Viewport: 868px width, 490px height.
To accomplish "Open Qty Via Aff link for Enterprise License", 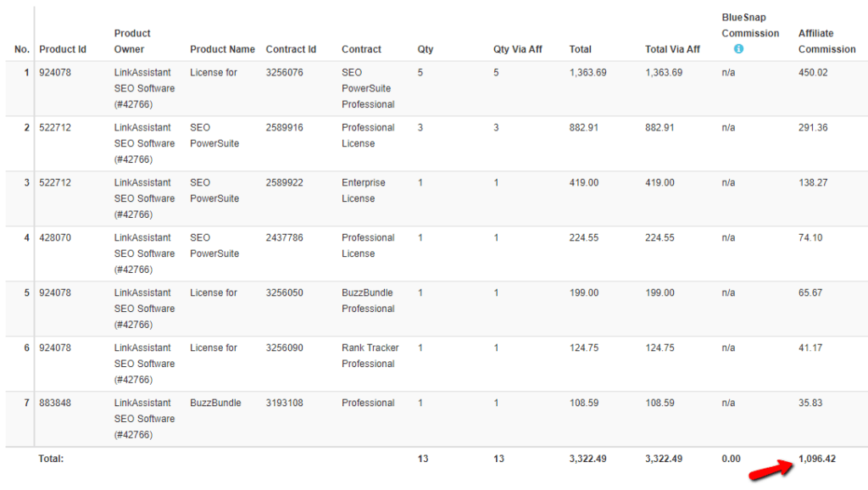I will click(x=496, y=183).
